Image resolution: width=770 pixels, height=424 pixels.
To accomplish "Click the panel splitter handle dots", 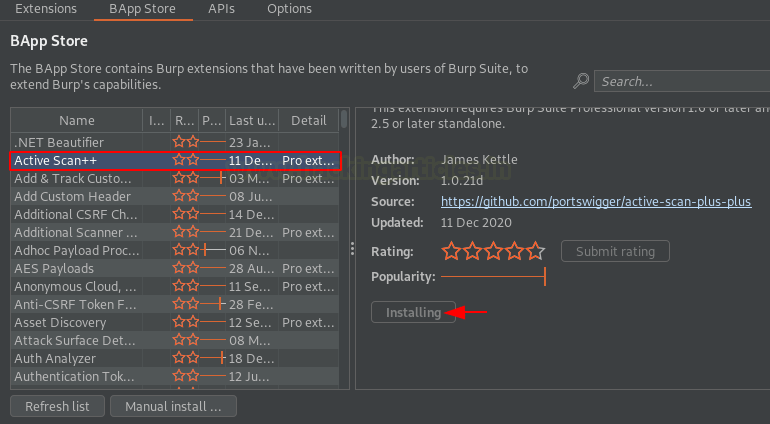I will click(351, 248).
